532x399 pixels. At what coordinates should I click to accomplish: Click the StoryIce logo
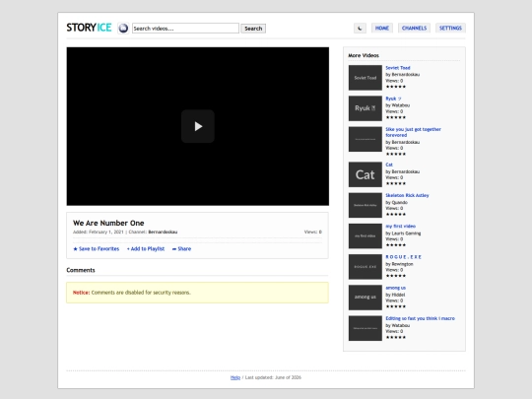point(89,28)
